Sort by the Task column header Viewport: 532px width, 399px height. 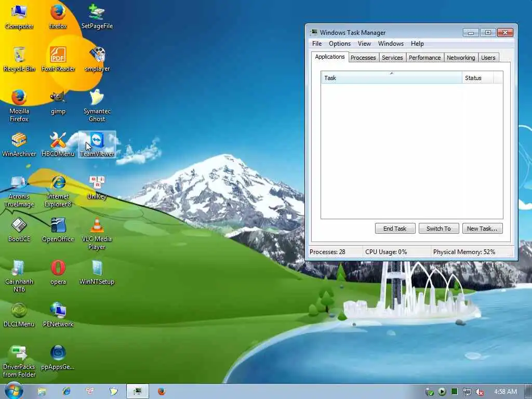point(392,78)
